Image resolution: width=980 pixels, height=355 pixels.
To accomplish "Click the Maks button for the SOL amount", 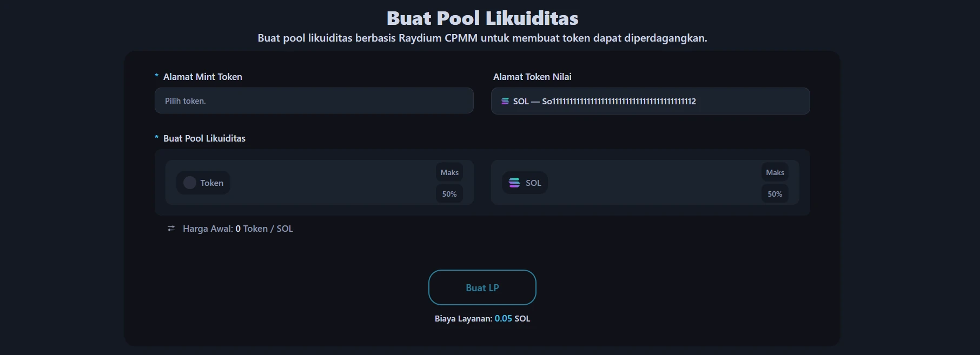I will 774,172.
